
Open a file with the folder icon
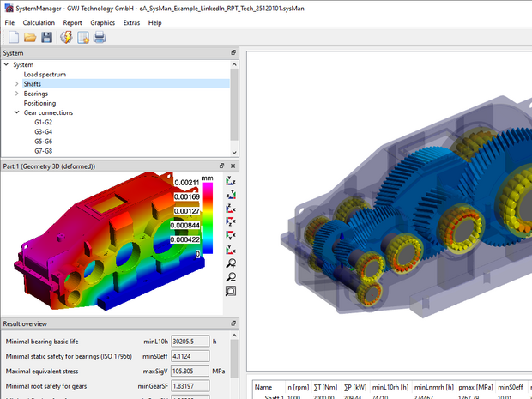pos(30,37)
